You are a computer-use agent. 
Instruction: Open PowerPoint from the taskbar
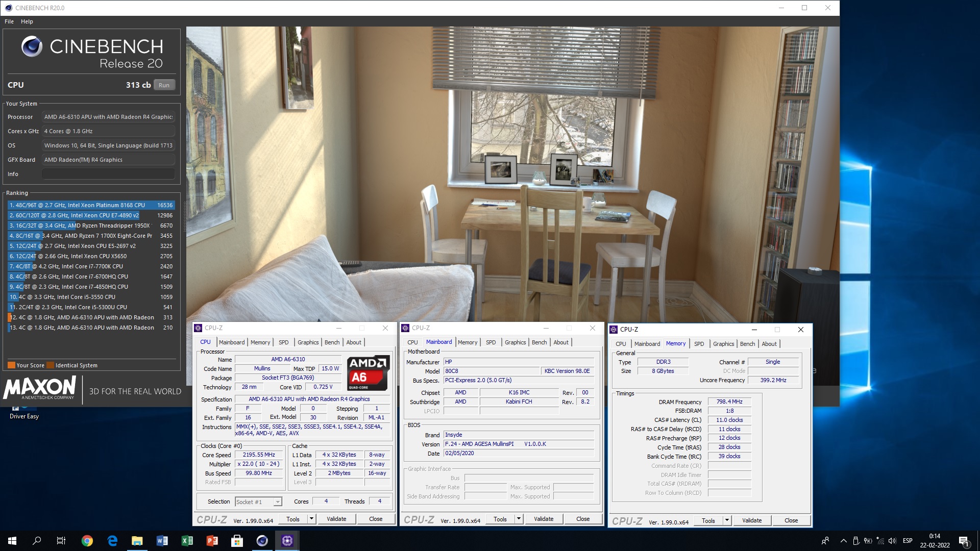(x=212, y=541)
